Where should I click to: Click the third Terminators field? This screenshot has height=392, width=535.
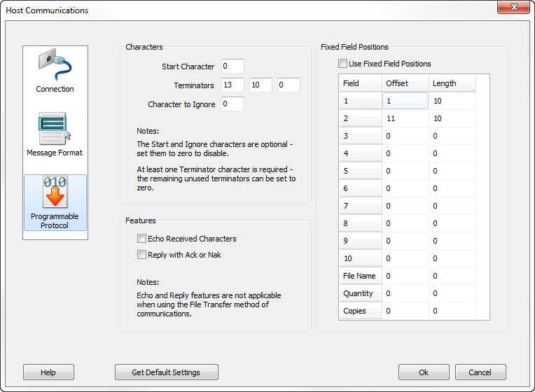(289, 85)
